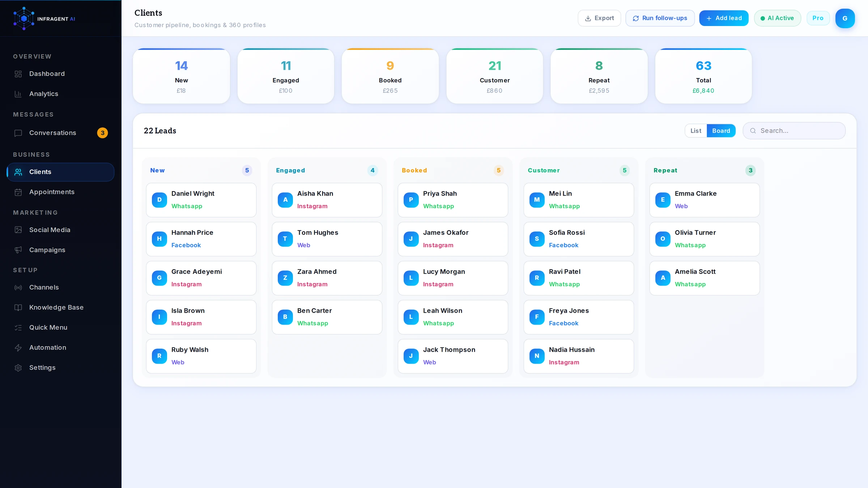Image resolution: width=868 pixels, height=488 pixels.
Task: Click the Engaged column header
Action: click(290, 171)
